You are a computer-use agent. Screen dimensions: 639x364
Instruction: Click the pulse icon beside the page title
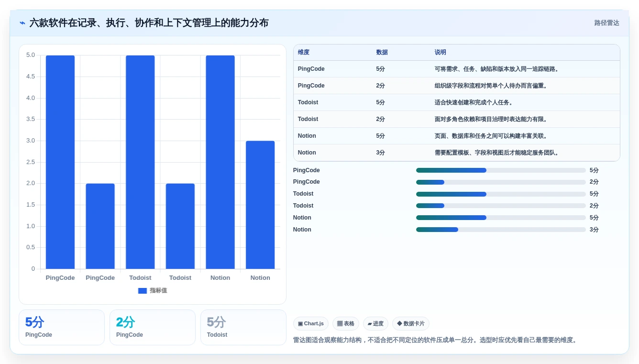[22, 23]
